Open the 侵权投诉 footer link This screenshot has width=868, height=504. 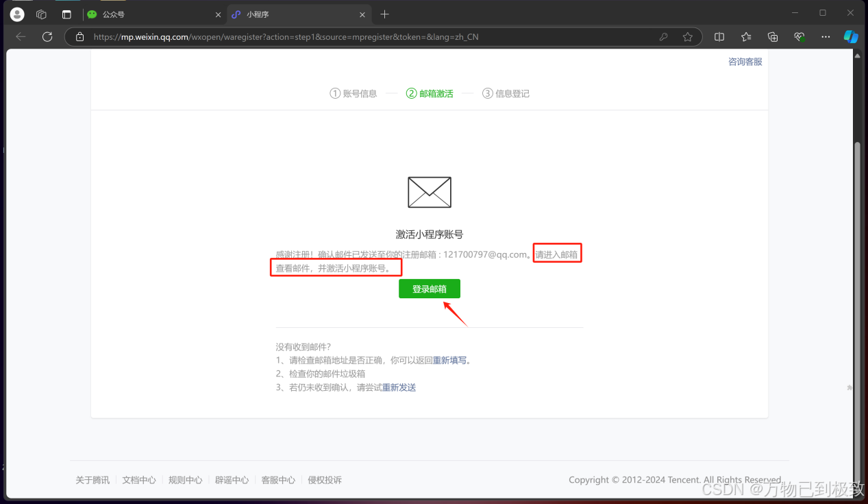point(325,480)
